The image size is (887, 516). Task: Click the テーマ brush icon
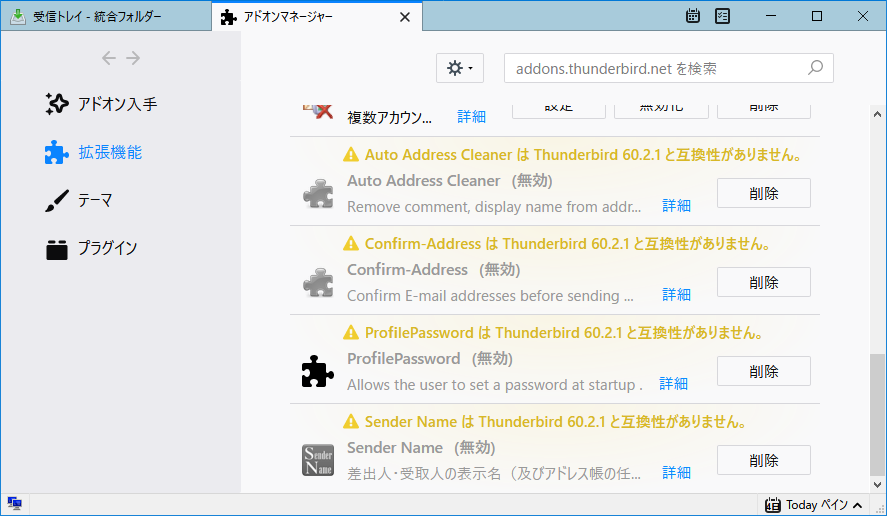[57, 200]
